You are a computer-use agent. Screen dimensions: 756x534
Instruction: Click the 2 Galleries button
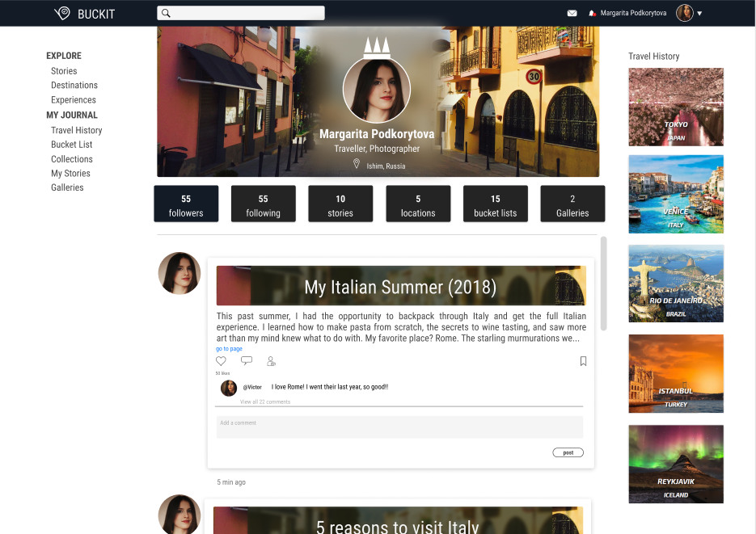[x=572, y=204]
